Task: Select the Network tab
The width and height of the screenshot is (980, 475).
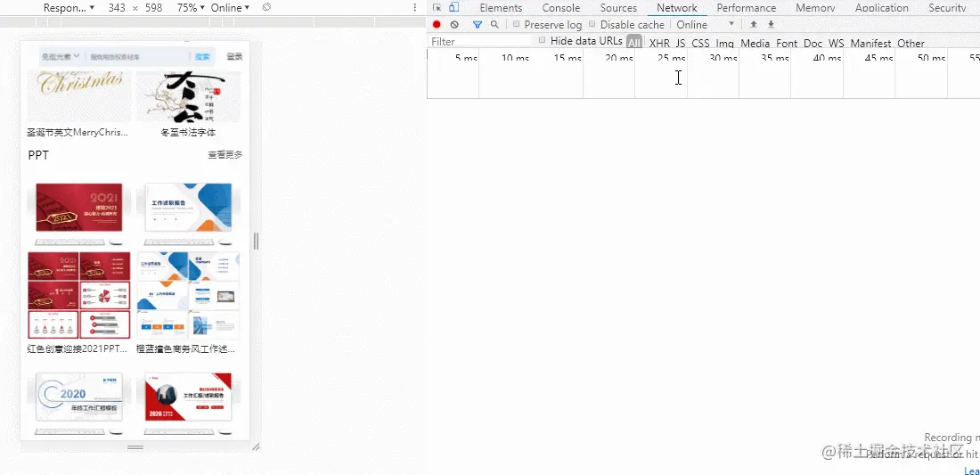Action: coord(677,7)
